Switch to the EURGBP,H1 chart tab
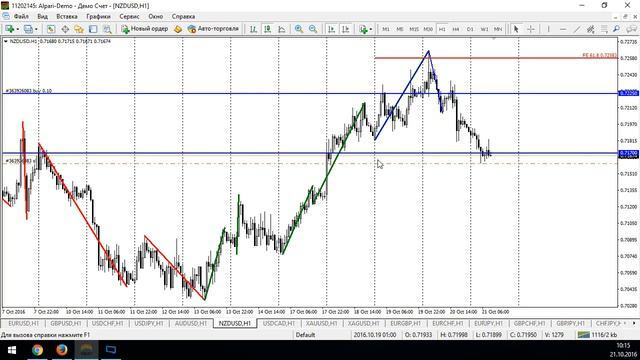640x360 pixels. (405, 323)
